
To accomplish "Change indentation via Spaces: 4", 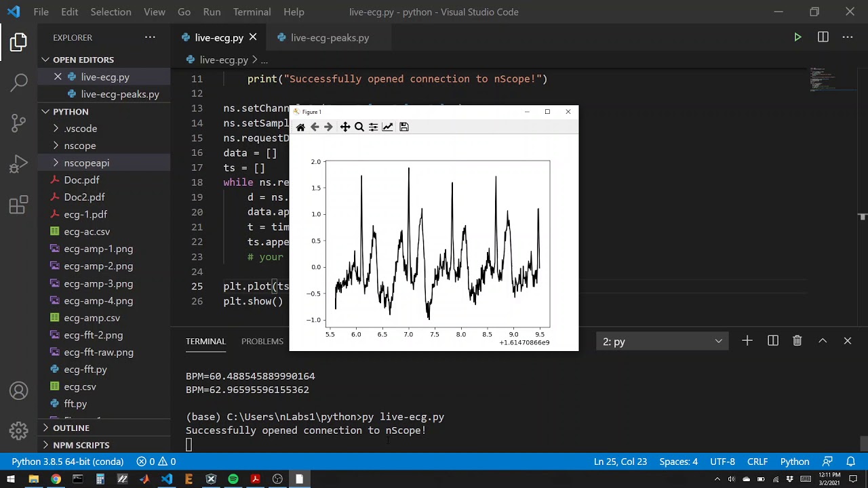I will pyautogui.click(x=678, y=462).
